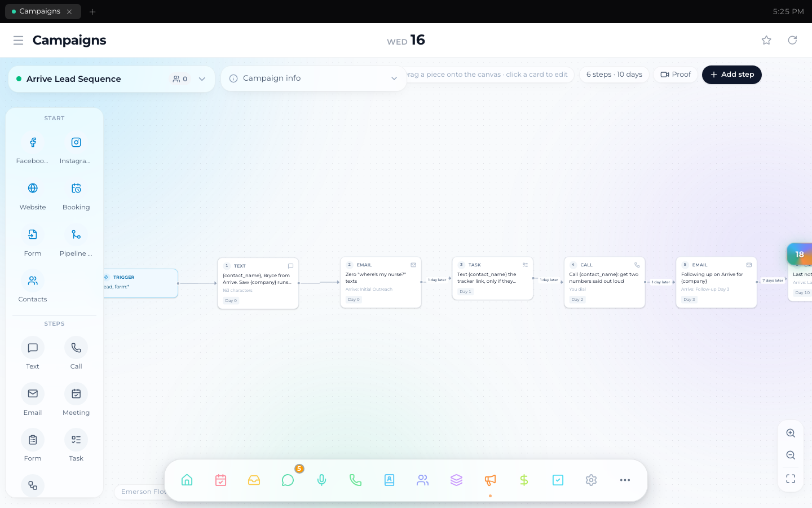
Task: Select the Instagram start trigger icon
Action: 76,142
